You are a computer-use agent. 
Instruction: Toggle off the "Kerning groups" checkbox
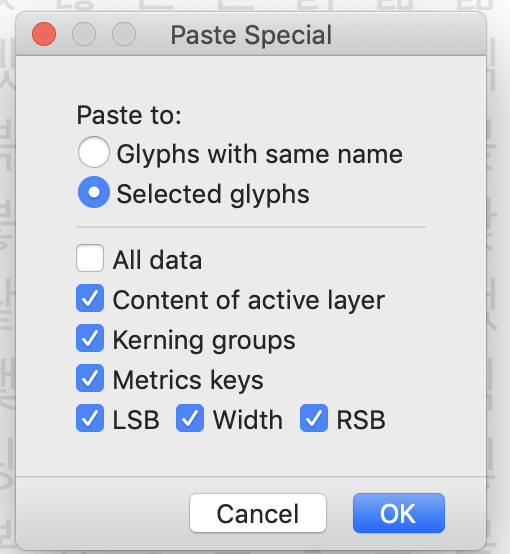[x=90, y=338]
